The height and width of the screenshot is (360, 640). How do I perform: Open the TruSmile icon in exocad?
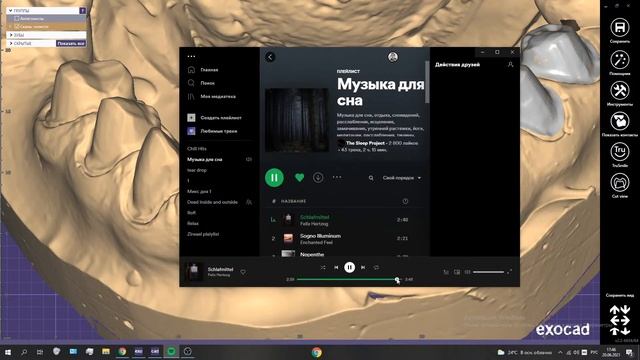(x=620, y=151)
